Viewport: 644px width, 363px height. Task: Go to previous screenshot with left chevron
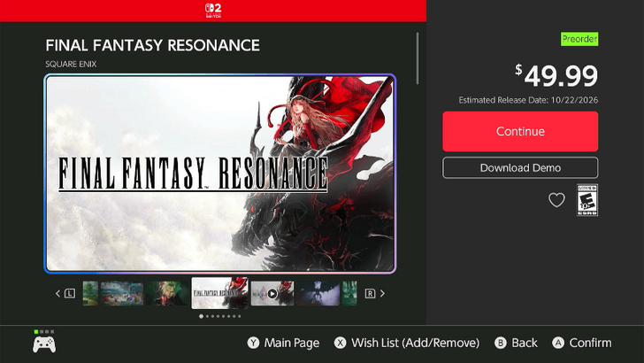(x=57, y=294)
